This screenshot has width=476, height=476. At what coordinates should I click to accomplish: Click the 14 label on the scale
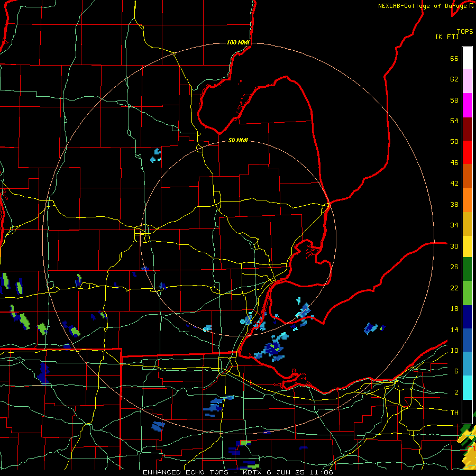point(454,329)
